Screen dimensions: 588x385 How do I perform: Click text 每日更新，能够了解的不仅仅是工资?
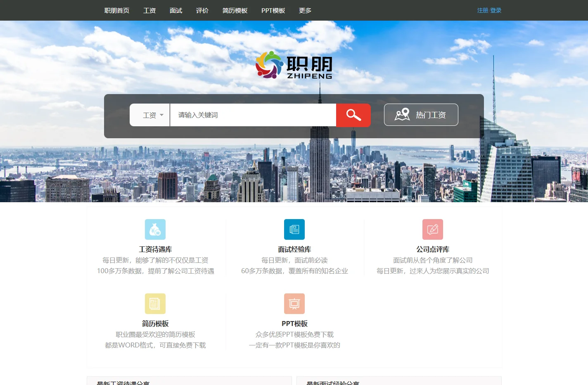[155, 260]
